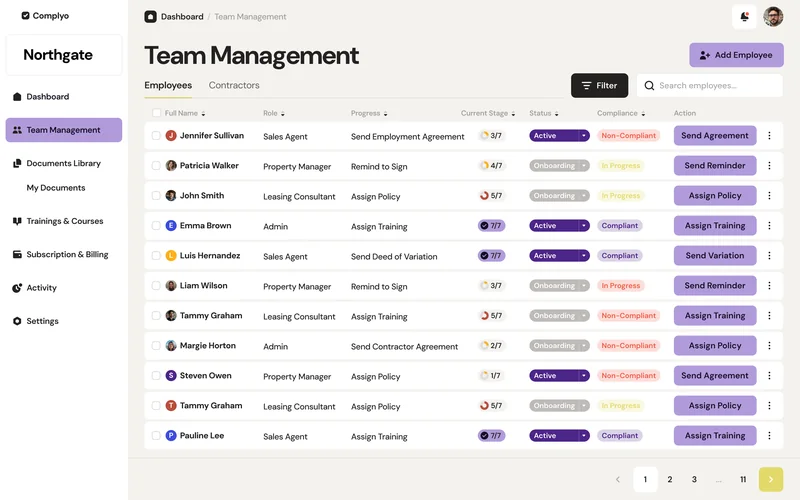Screen dimensions: 800x500
Task: Open the notifications bell icon
Action: point(744,17)
